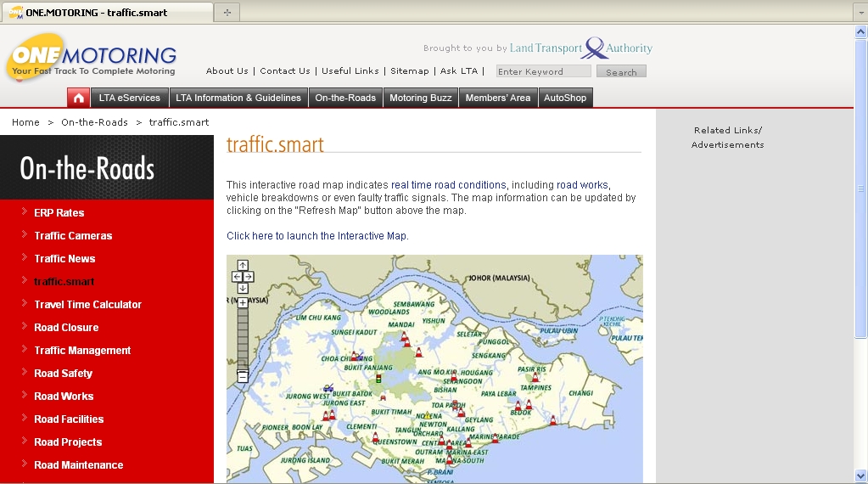Open Road Closure in the sidebar
868x484 pixels.
pos(66,327)
